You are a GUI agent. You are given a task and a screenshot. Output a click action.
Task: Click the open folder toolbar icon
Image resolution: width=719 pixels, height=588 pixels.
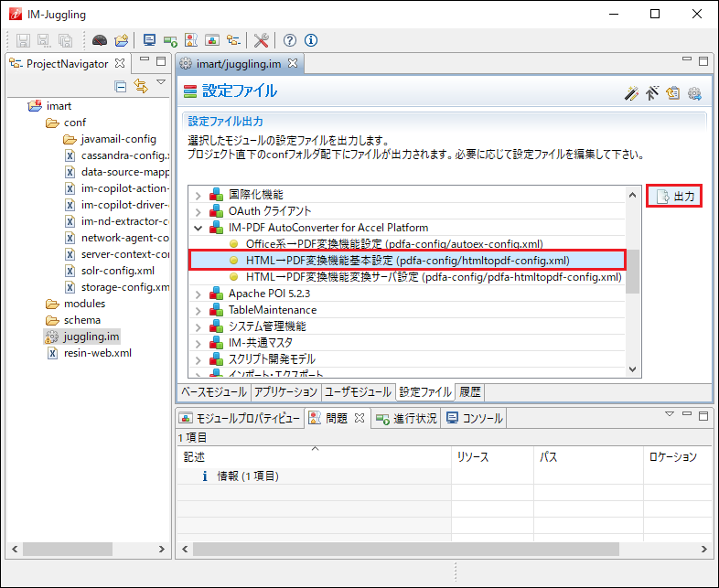122,40
